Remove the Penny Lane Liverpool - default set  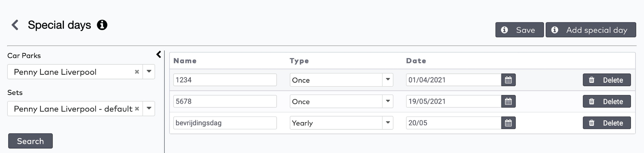(x=137, y=109)
